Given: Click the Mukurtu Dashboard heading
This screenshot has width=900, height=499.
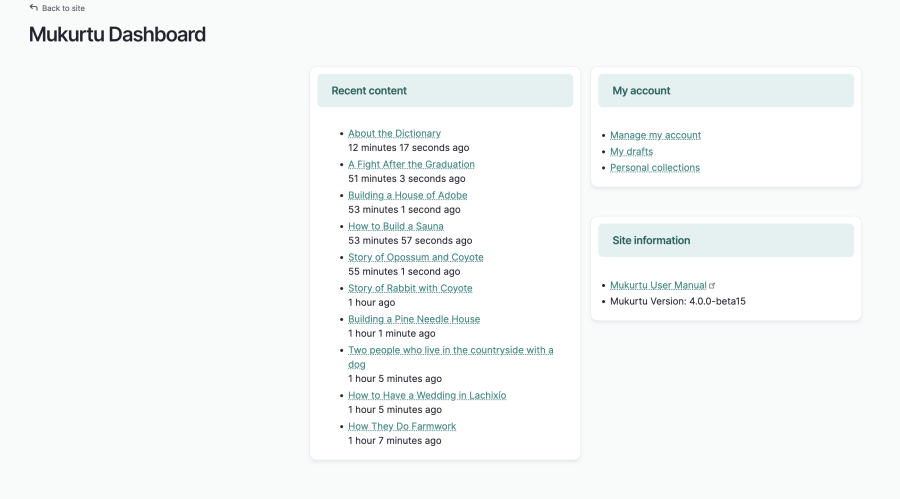Looking at the screenshot, I should (x=117, y=34).
